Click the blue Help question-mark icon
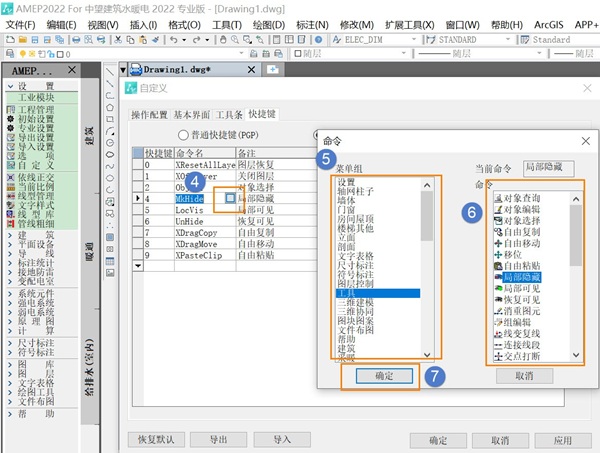Screen dimensions: 600x453 pos(318,39)
